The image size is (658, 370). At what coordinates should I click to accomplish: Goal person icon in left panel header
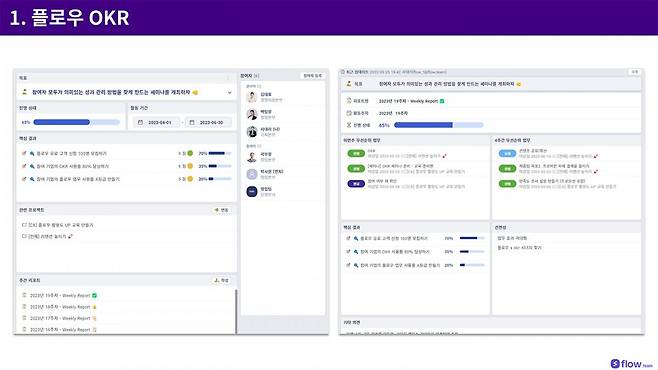(x=24, y=92)
